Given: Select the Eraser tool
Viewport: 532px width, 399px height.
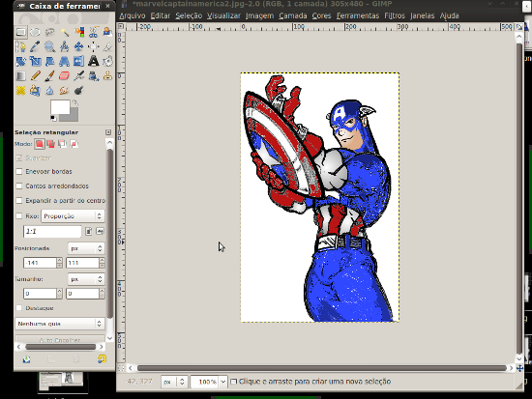Looking at the screenshot, I should (65, 75).
